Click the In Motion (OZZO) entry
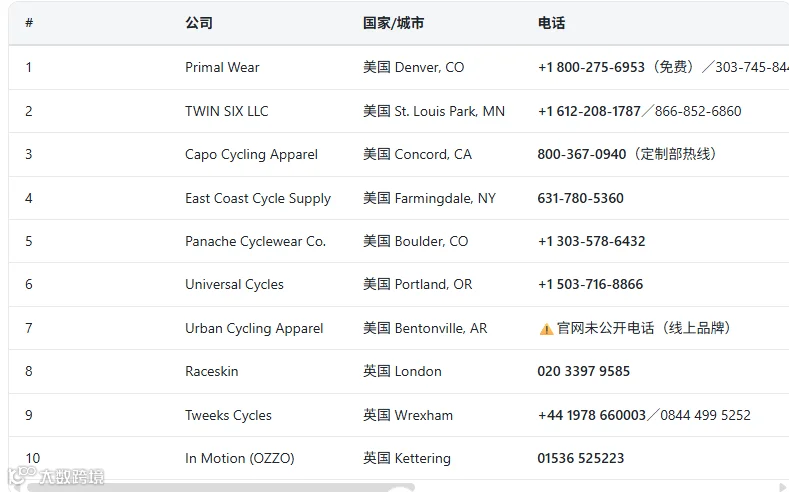 click(x=240, y=458)
